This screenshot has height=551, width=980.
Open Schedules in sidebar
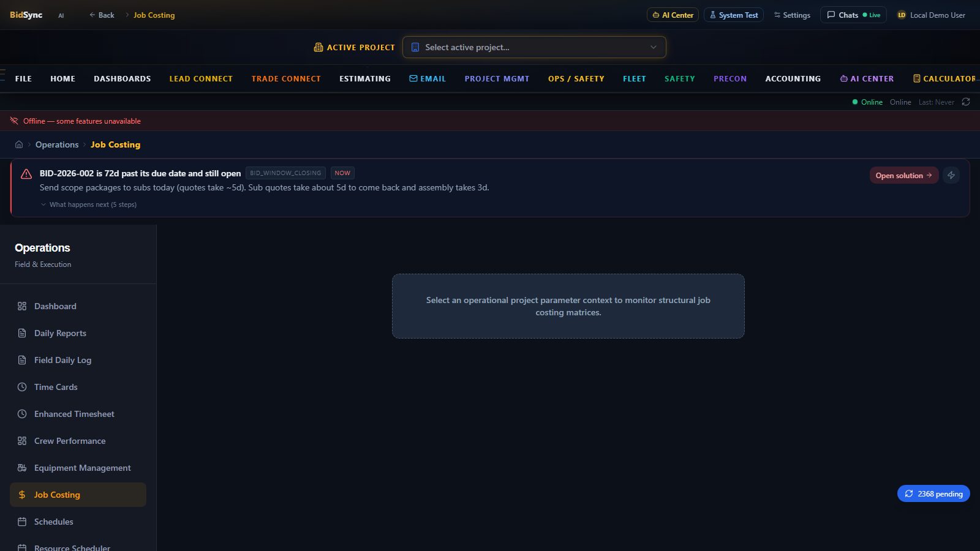(x=78, y=522)
